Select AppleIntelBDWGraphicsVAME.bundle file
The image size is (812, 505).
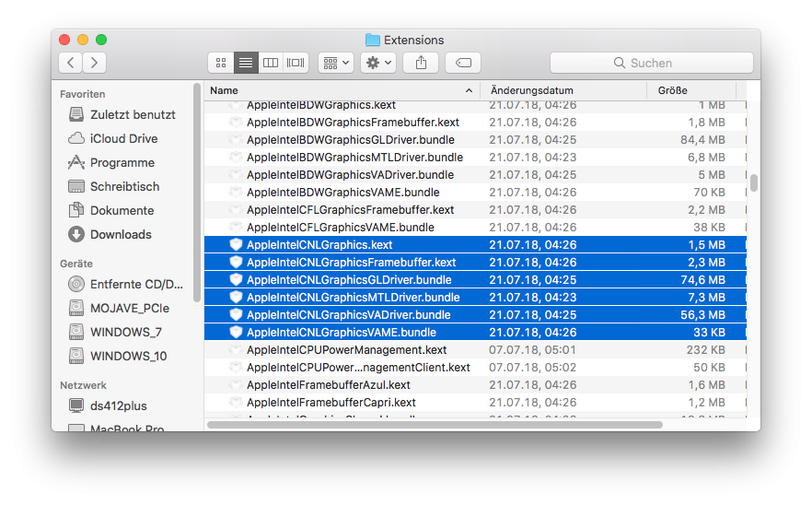[x=475, y=193]
